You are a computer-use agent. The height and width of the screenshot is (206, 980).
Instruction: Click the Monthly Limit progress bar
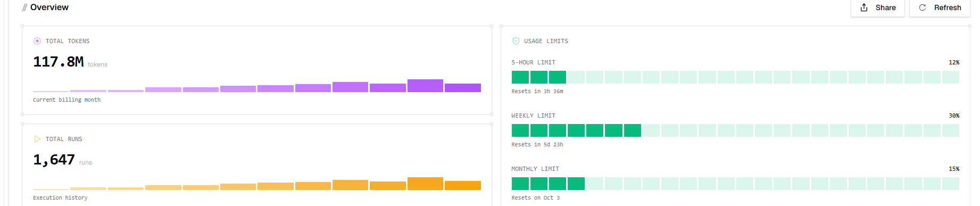[x=735, y=184]
